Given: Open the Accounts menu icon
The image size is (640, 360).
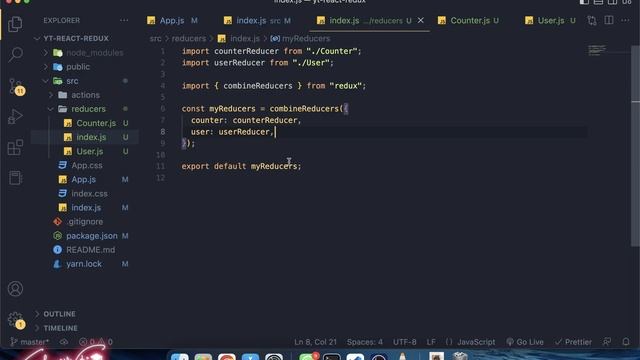Looking at the screenshot, I should 15,289.
